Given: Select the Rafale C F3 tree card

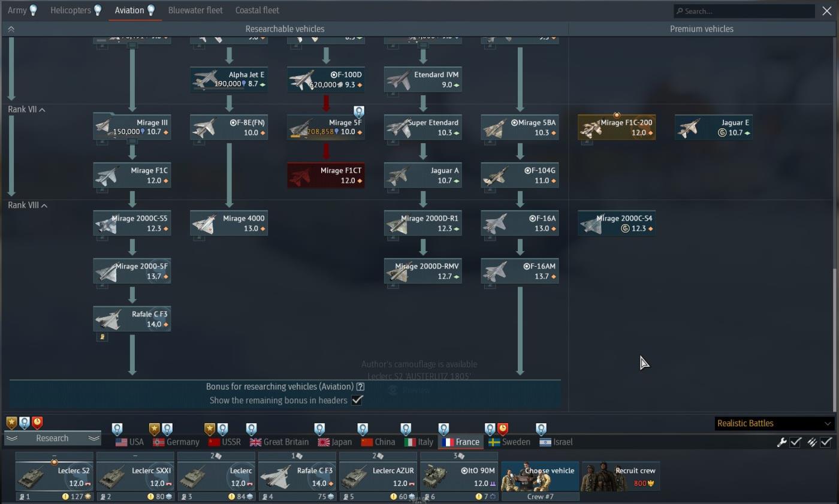Looking at the screenshot, I should [x=132, y=319].
